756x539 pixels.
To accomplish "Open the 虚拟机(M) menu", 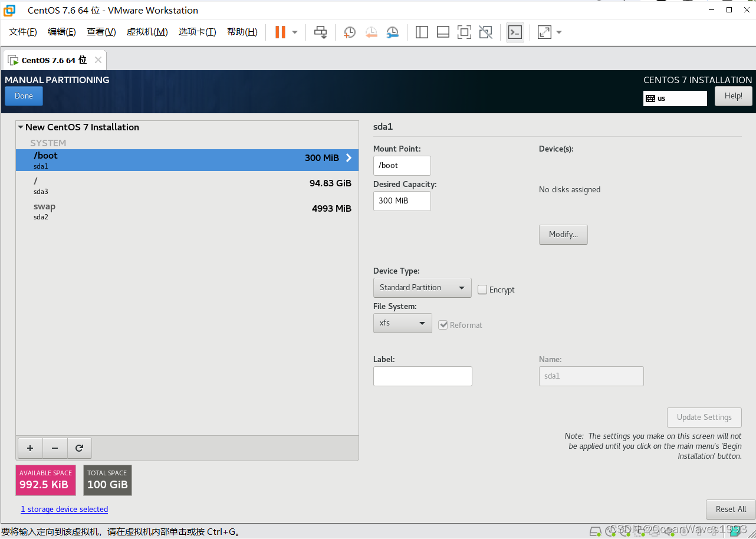I will [147, 32].
